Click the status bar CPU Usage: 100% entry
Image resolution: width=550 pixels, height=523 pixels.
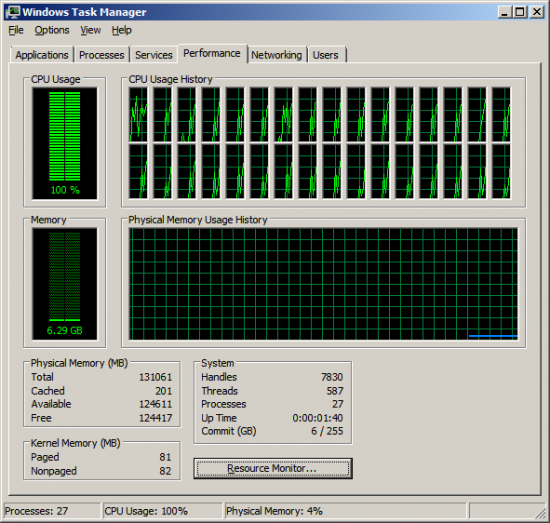coord(162,511)
